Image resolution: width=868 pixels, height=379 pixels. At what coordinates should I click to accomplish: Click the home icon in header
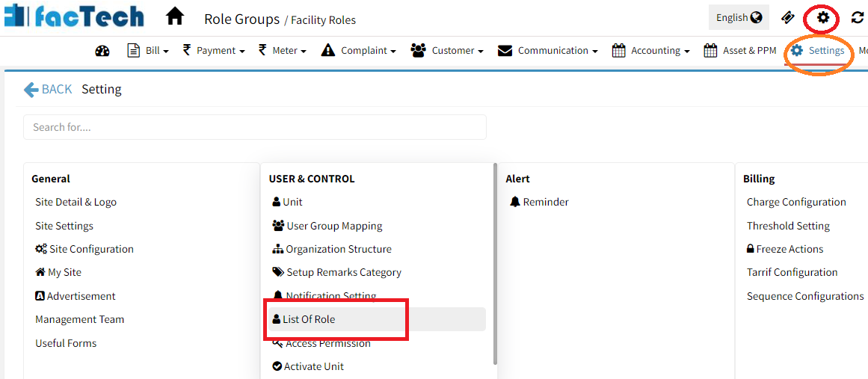tap(174, 16)
